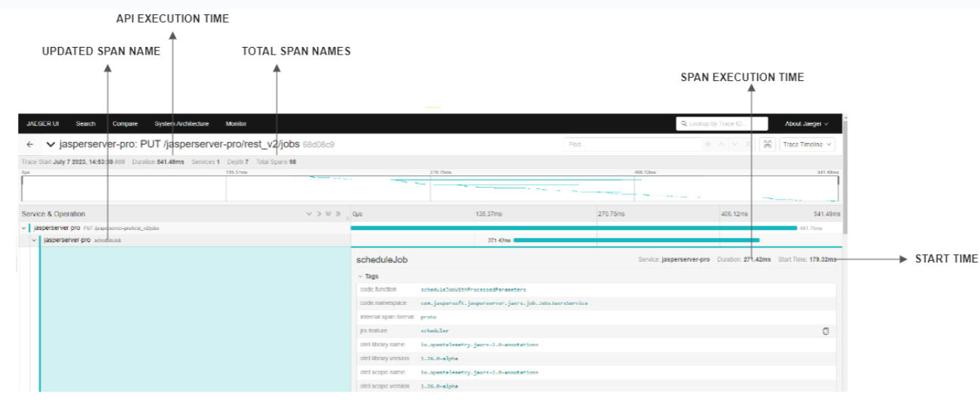The height and width of the screenshot is (410, 980).
Task: Click the trace ID 68d08c9 text
Action: pyautogui.click(x=319, y=144)
